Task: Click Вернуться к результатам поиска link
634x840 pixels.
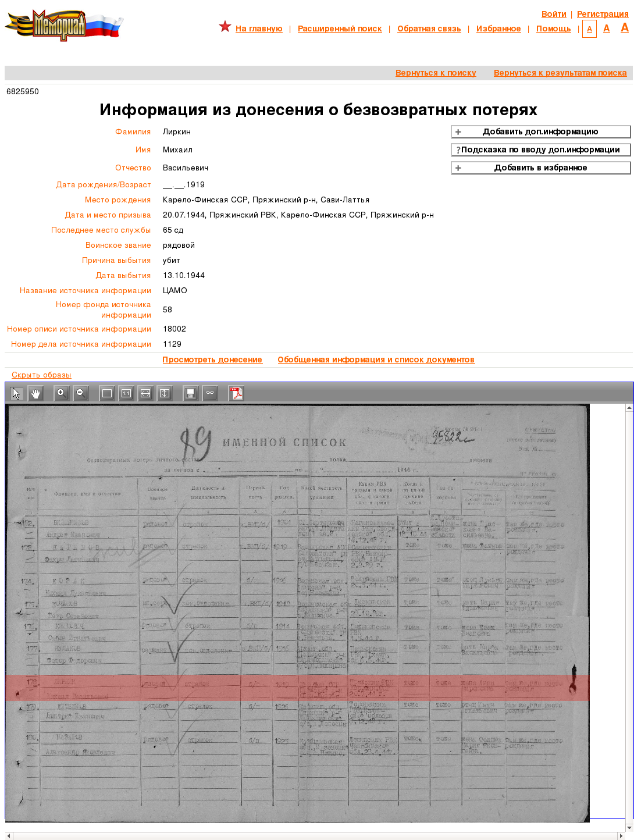Action: tap(560, 73)
